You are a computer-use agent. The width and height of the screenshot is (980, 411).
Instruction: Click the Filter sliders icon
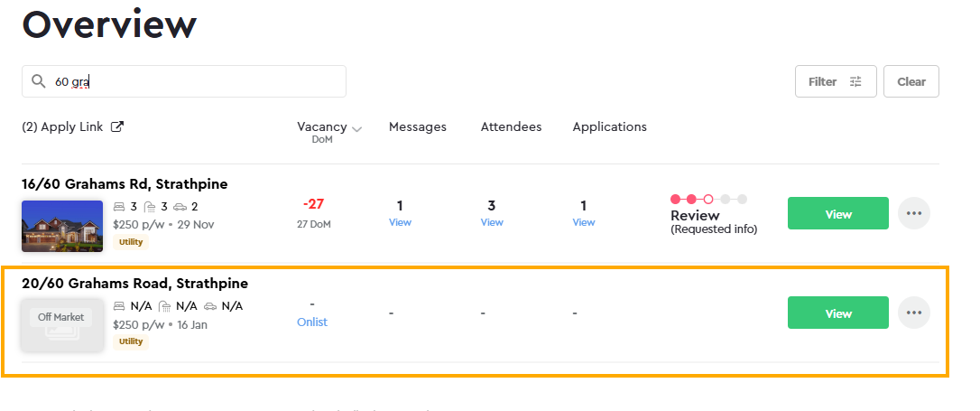coord(856,81)
